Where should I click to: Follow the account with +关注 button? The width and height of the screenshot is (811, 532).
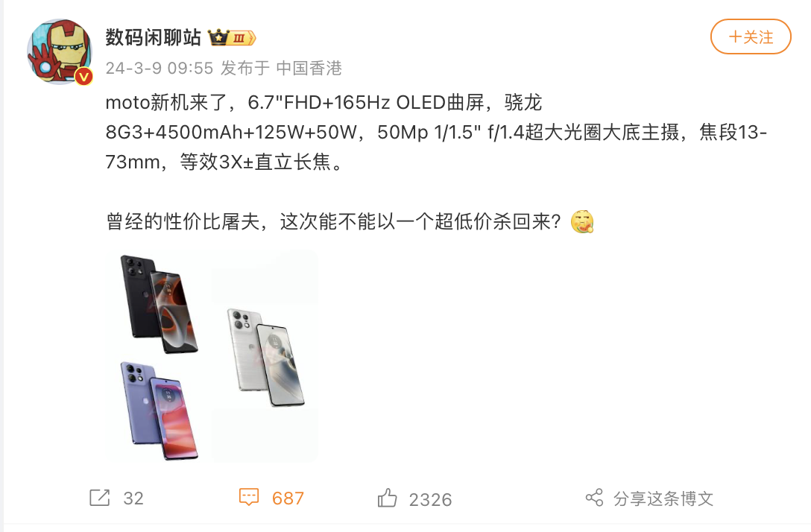751,37
